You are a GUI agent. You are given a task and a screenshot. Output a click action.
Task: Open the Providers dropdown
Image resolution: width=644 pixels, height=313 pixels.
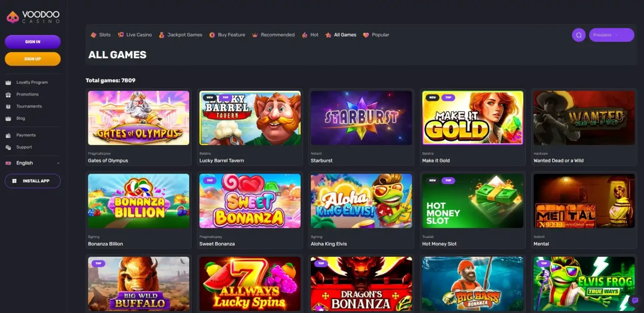(612, 35)
